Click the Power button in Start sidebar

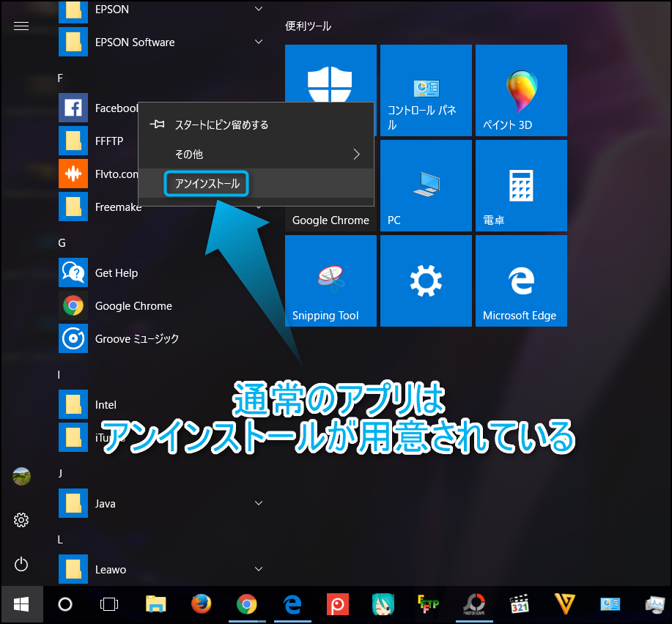coord(21,564)
